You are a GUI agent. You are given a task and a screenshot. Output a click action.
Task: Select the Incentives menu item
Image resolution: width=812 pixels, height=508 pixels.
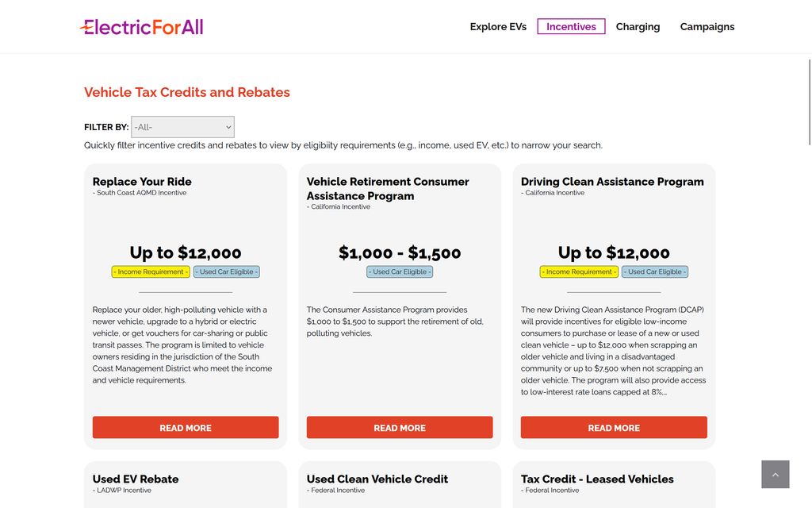pos(571,27)
